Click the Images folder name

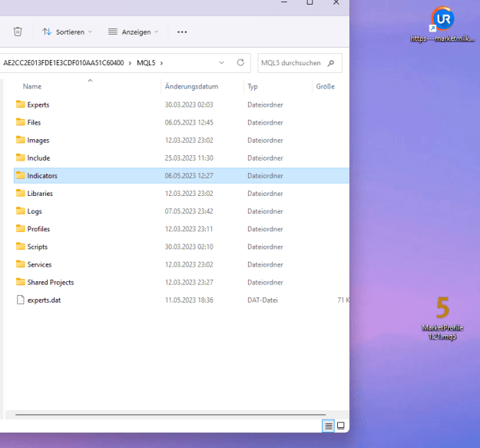[x=38, y=141]
